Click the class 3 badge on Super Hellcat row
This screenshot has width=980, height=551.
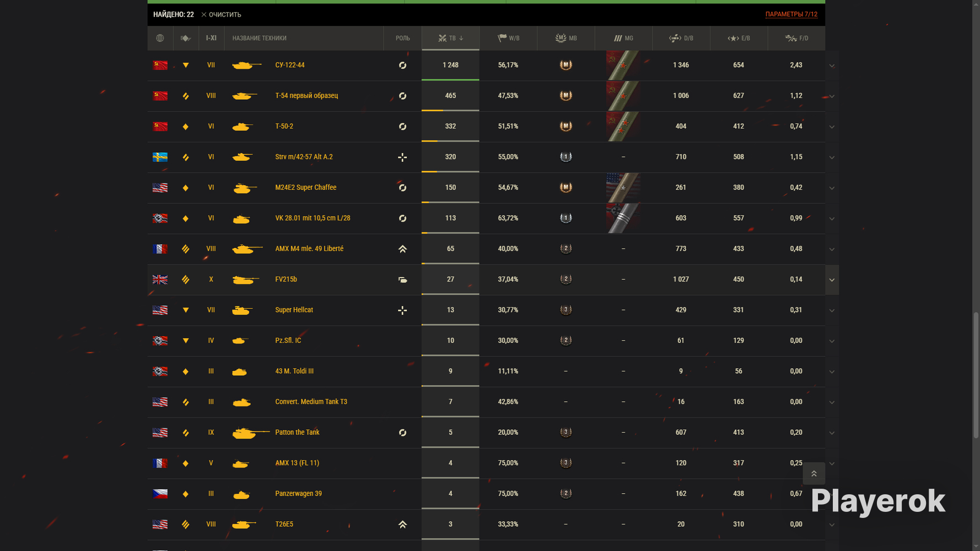click(566, 310)
